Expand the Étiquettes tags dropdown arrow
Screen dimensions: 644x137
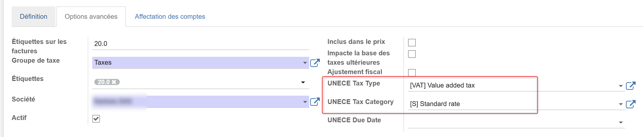[303, 82]
